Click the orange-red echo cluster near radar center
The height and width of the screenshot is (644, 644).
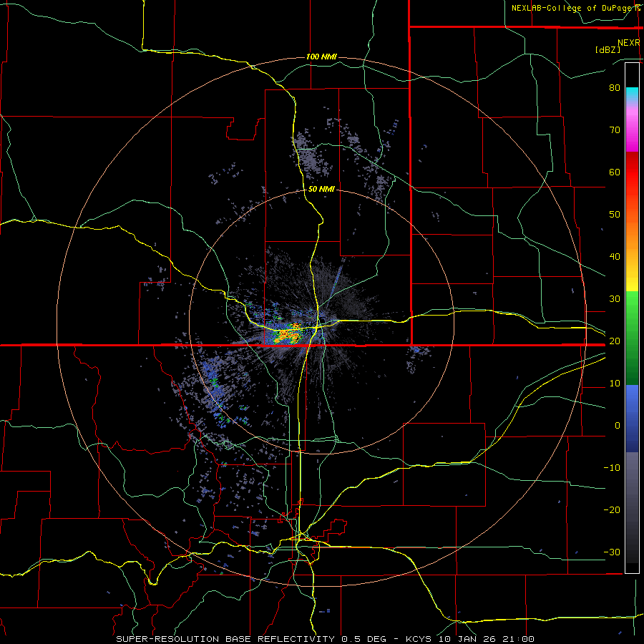(x=288, y=334)
